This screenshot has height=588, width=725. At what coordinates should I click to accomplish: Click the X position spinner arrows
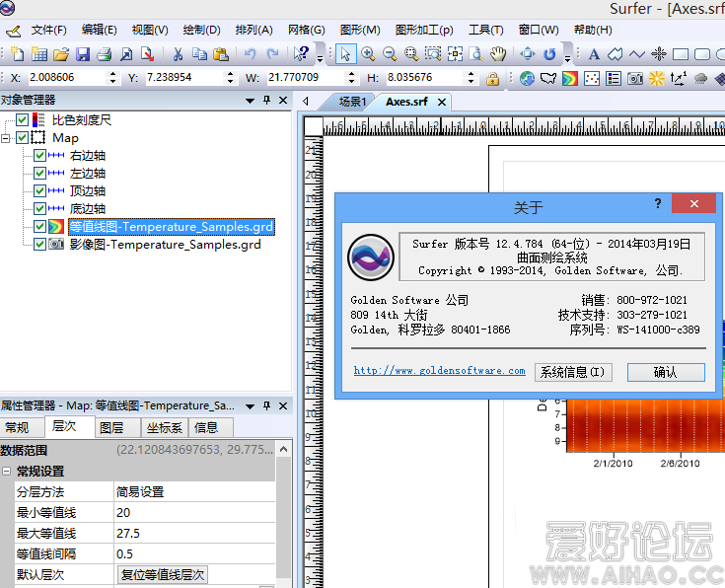[112, 78]
